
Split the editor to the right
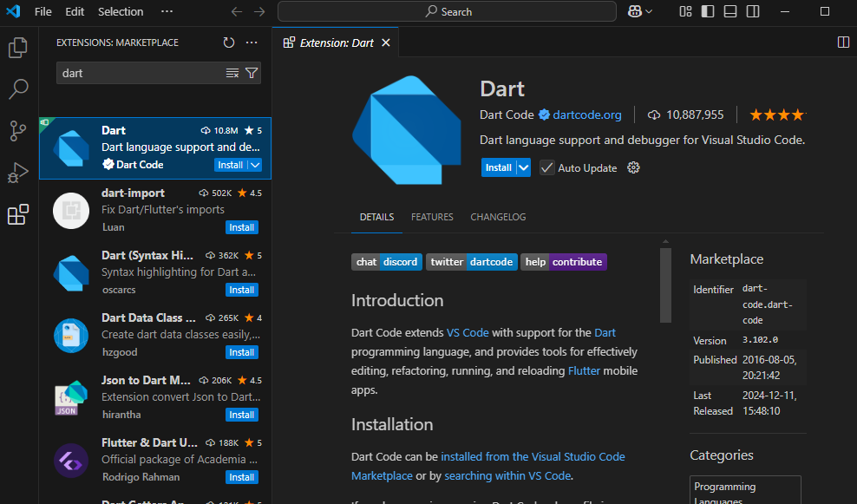click(x=843, y=43)
